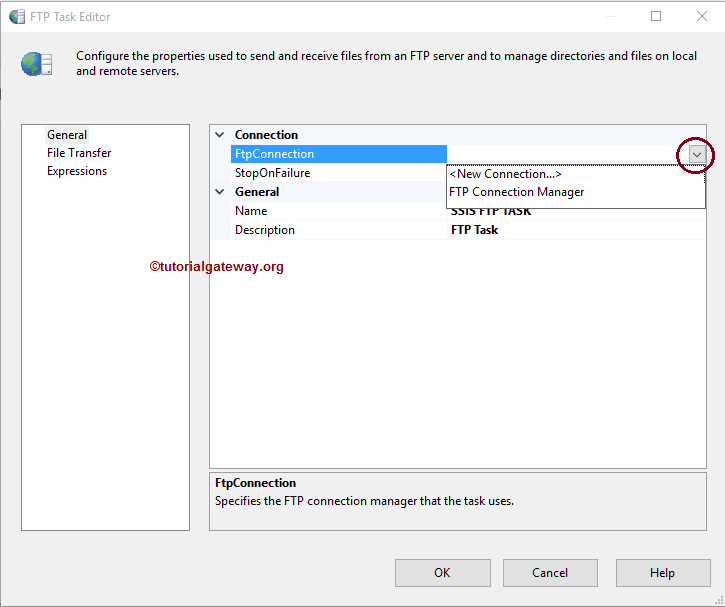Choose <New Connection...> from dropdown list
Viewport: 725px width, 607px height.
click(x=505, y=174)
